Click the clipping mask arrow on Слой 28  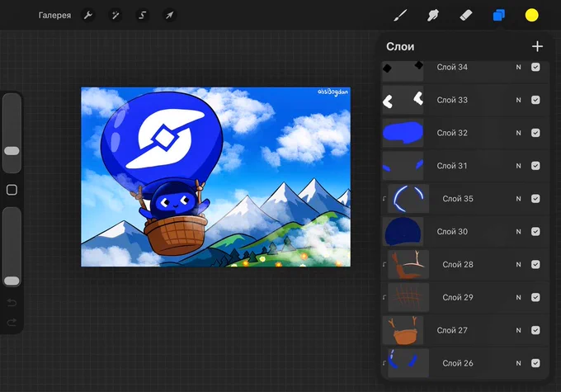click(384, 265)
